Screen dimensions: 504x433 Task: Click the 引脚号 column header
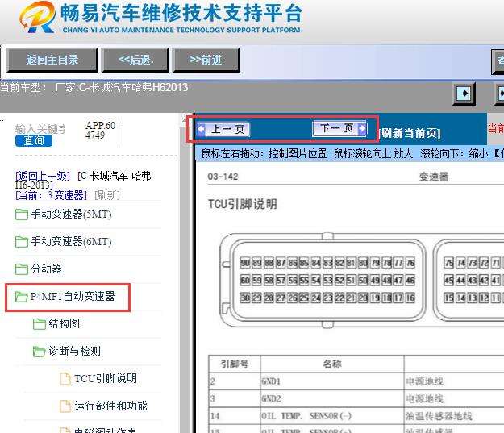tap(235, 364)
